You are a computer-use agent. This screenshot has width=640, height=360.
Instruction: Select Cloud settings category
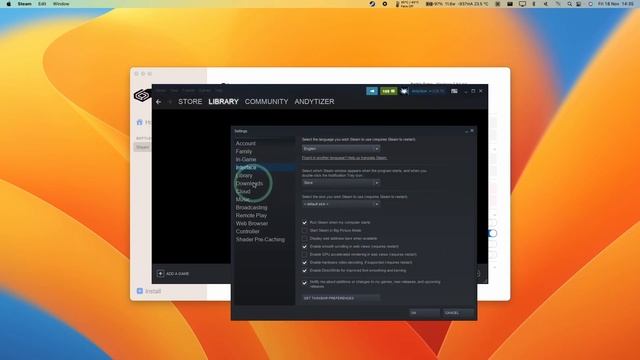pyautogui.click(x=243, y=191)
